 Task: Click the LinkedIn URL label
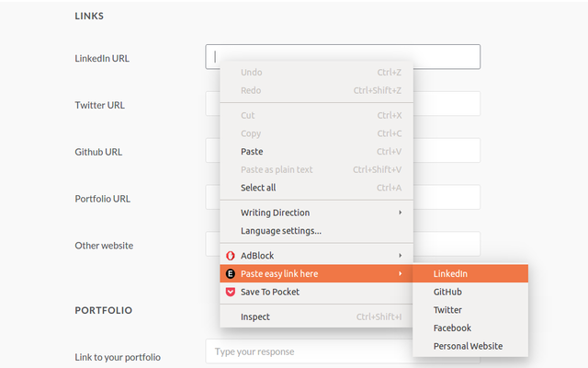point(102,58)
